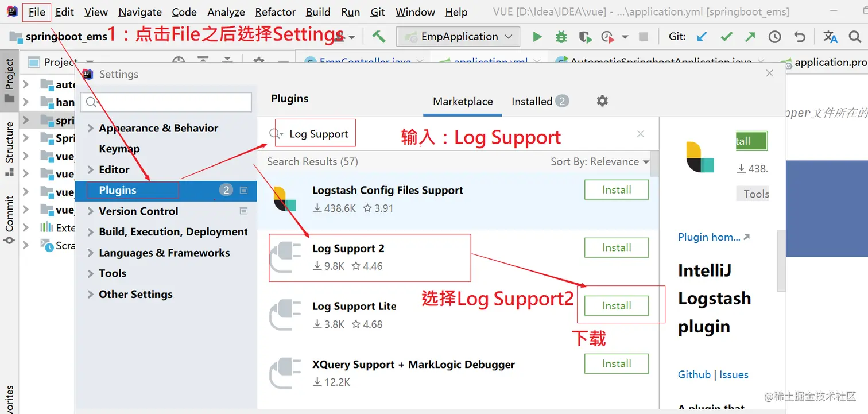Open Search Everywhere magnifier icon
The image size is (868, 414).
pos(855,37)
